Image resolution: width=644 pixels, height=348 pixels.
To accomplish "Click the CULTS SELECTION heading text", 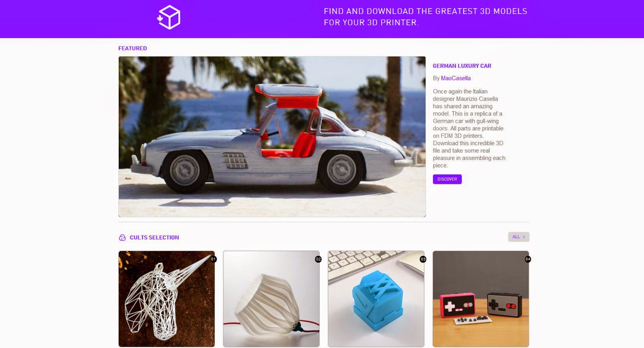I will (x=154, y=237).
